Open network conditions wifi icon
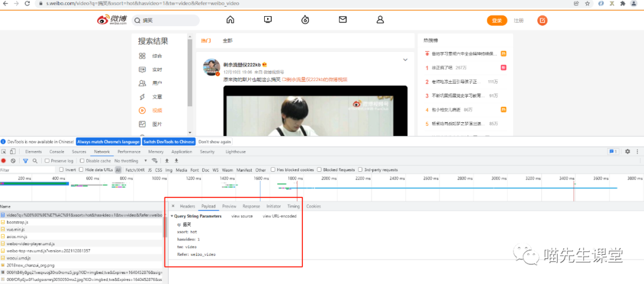The width and height of the screenshot is (644, 284). 155,160
